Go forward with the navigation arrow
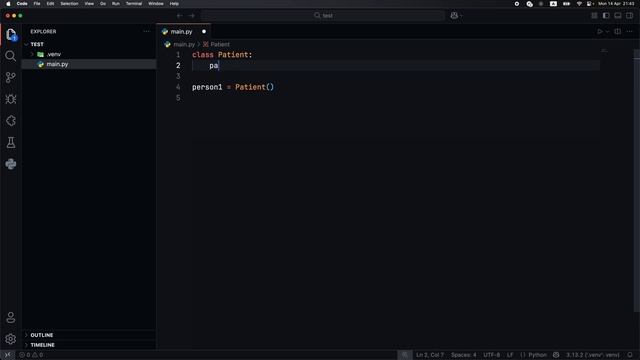Screen dimensions: 640x360 pyautogui.click(x=192, y=16)
